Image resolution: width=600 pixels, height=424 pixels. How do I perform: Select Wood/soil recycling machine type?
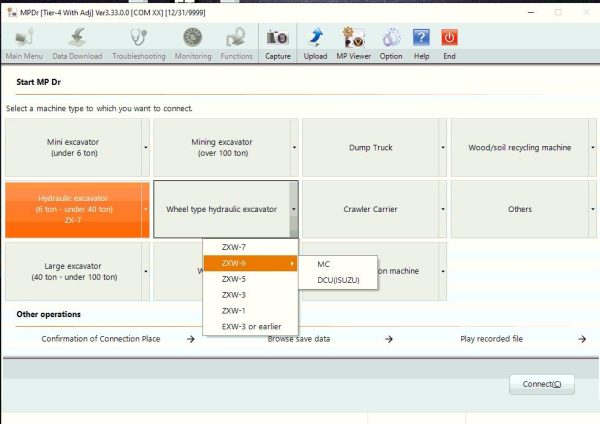519,148
